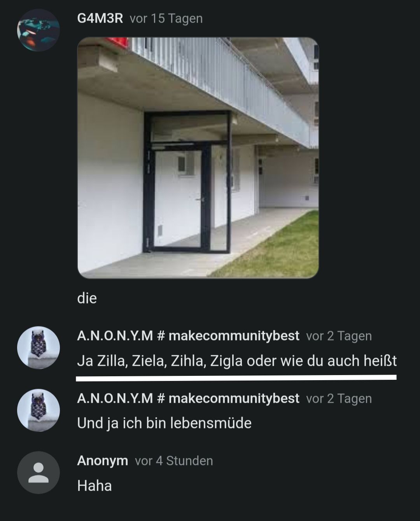
Task: Select the 'Ja Zilla, Ziela, Zihla' comment
Action: [x=237, y=361]
